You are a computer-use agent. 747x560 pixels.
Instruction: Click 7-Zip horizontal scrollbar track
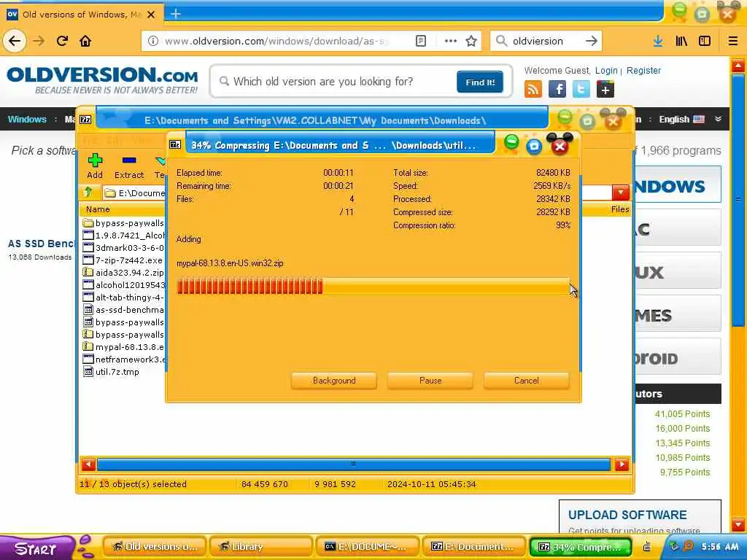click(x=354, y=464)
